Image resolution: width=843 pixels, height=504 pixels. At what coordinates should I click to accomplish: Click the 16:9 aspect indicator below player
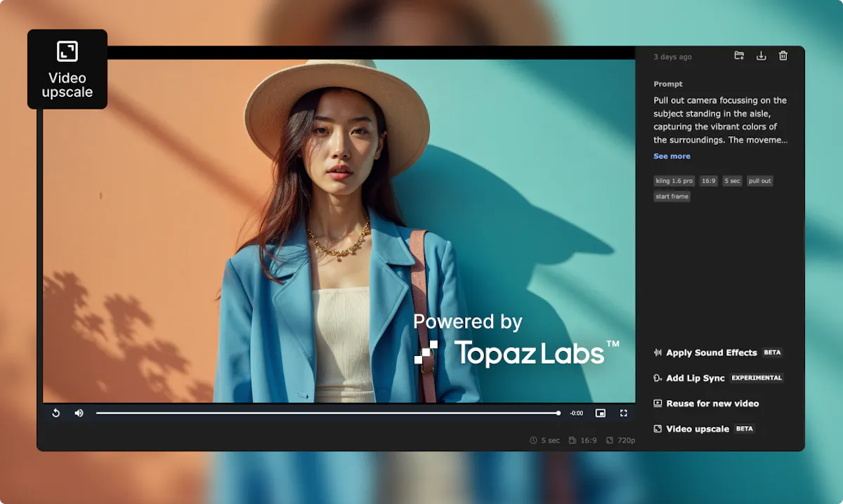click(x=582, y=441)
